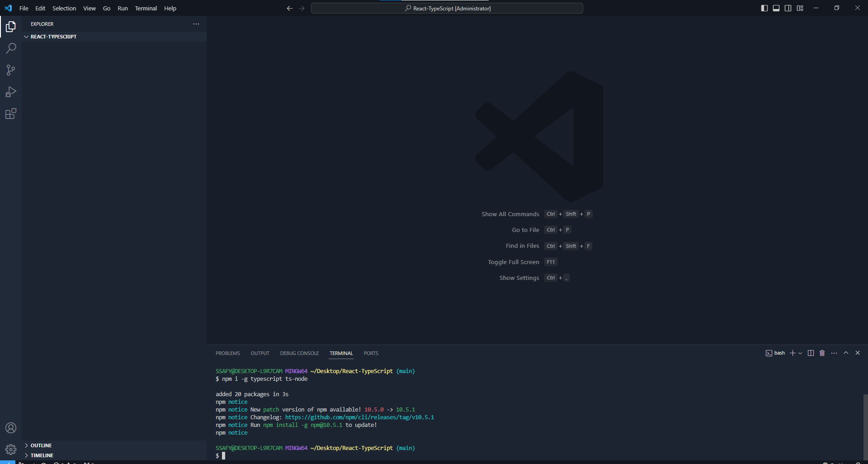Open the Explorer view in activity bar
The image size is (868, 464).
pos(11,27)
